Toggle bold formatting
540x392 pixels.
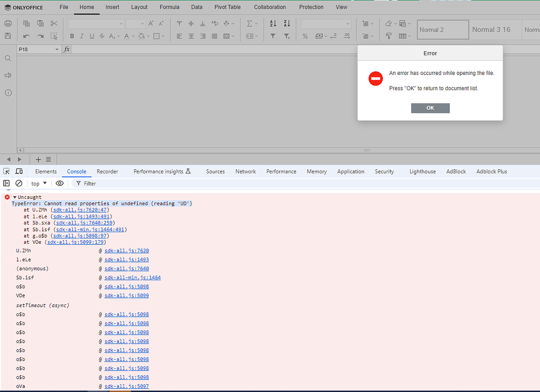coord(72,36)
